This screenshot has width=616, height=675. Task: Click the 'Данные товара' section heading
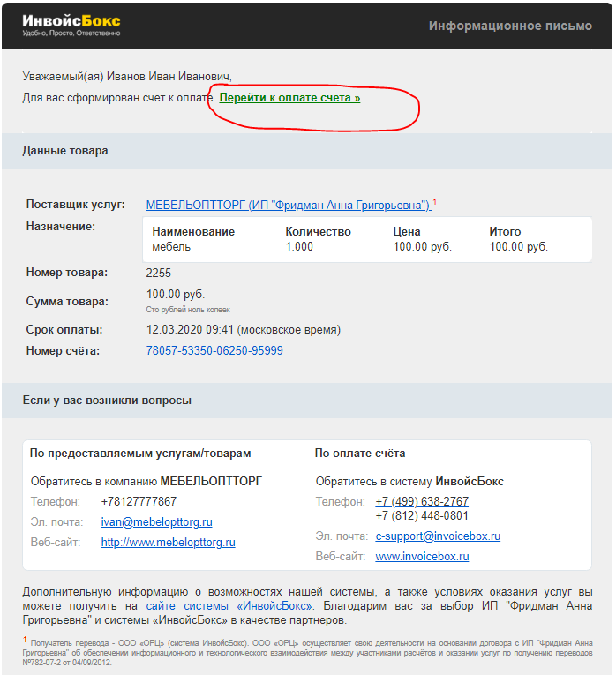pyautogui.click(x=65, y=151)
